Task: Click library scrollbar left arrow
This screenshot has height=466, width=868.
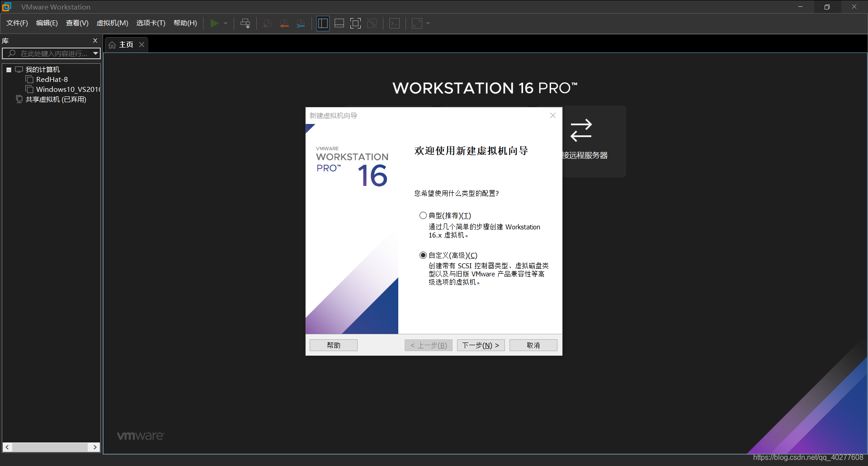Action: [7, 447]
